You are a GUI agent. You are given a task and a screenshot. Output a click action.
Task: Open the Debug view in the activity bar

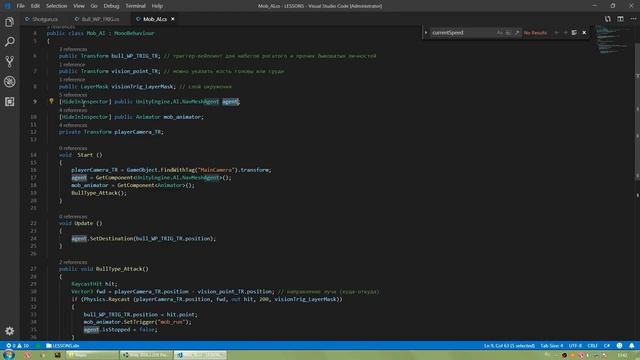[x=9, y=82]
